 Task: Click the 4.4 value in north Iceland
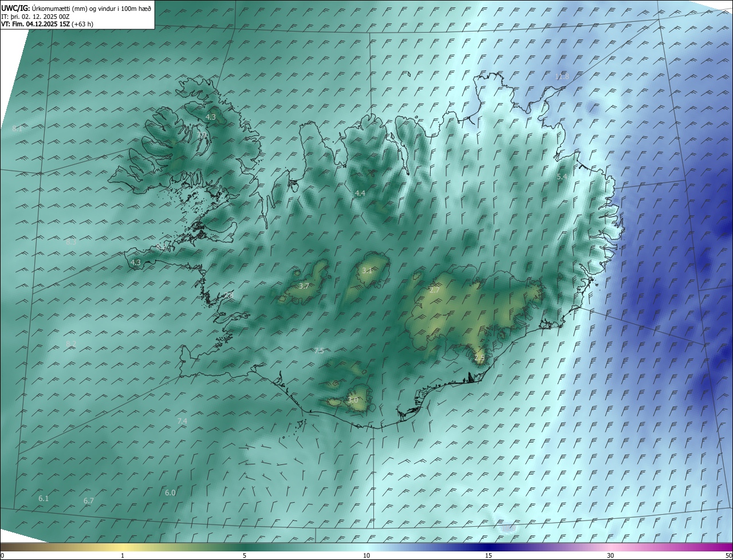point(360,194)
